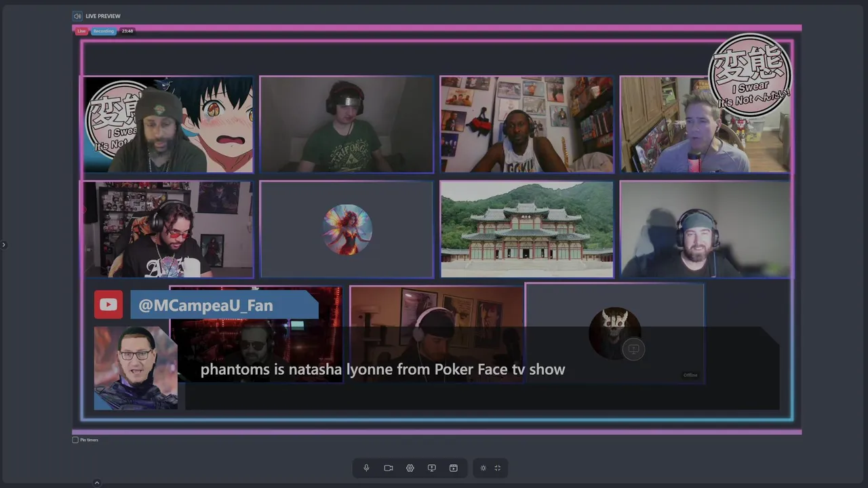Click the screen share monitor icon
The width and height of the screenshot is (868, 488).
(432, 468)
